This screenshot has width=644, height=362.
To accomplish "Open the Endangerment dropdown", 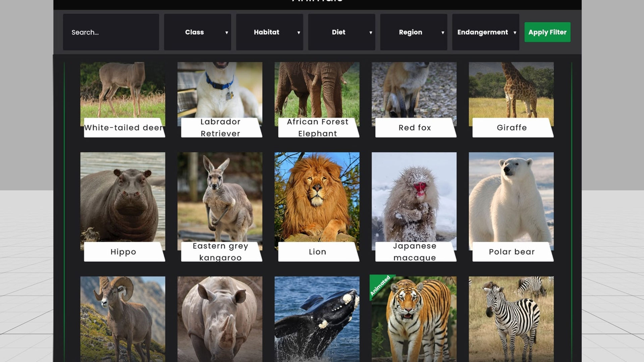I will [486, 32].
